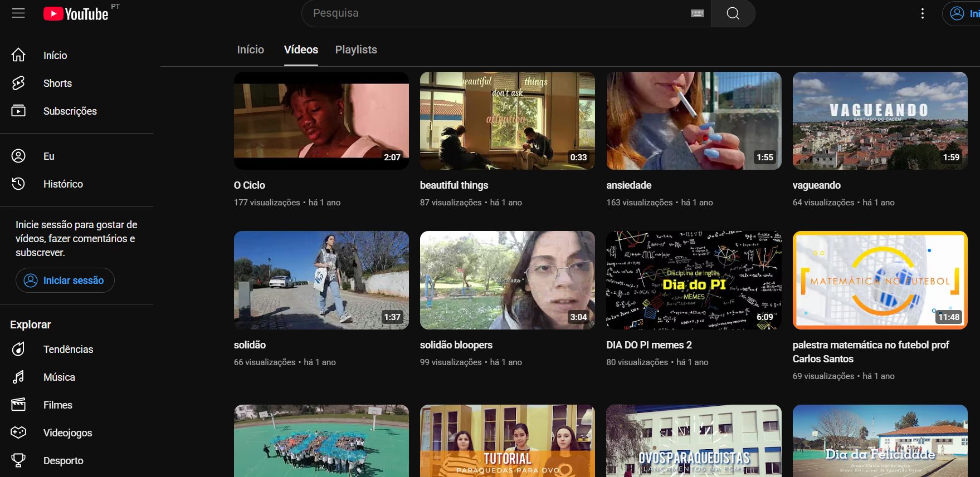Open Histórico in sidebar
Image resolution: width=980 pixels, height=477 pixels.
(x=63, y=184)
